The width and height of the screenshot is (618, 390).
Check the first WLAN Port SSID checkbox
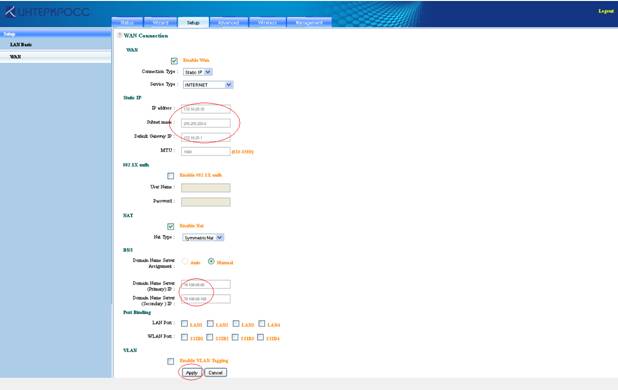click(x=184, y=337)
